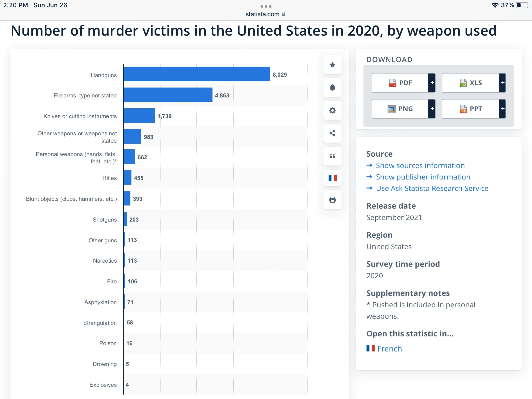532x399 pixels.
Task: Open chart settings gear icon
Action: point(332,110)
